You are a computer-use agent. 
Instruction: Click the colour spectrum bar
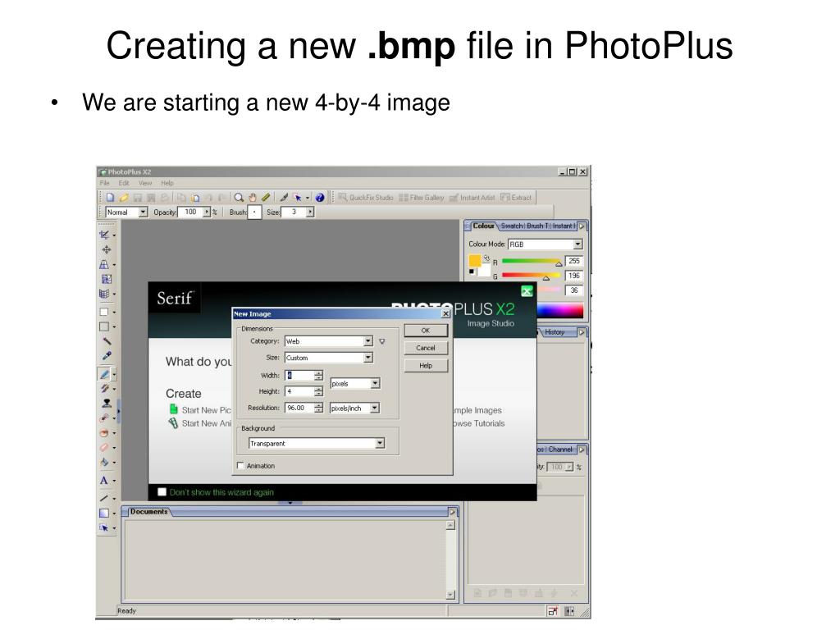(559, 311)
